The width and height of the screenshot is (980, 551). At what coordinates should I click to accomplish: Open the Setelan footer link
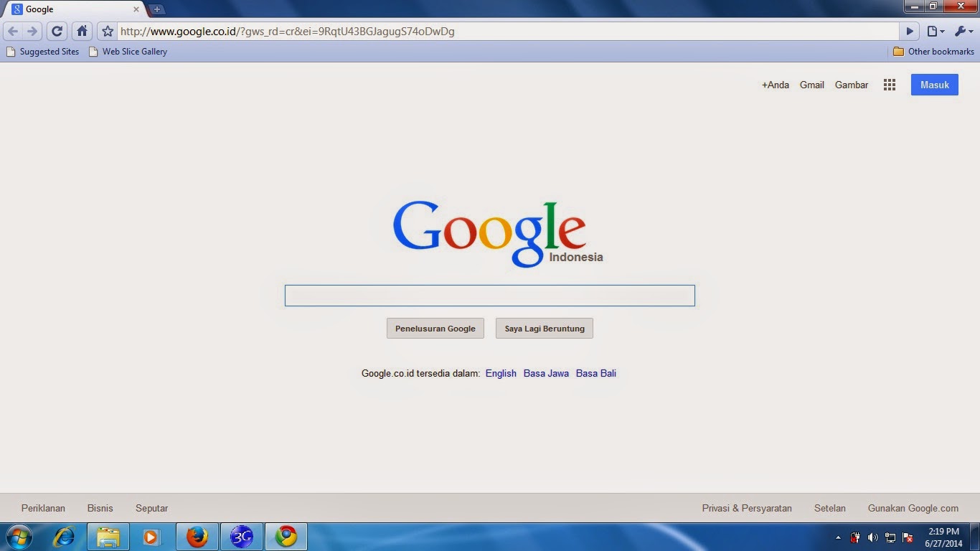pos(830,508)
